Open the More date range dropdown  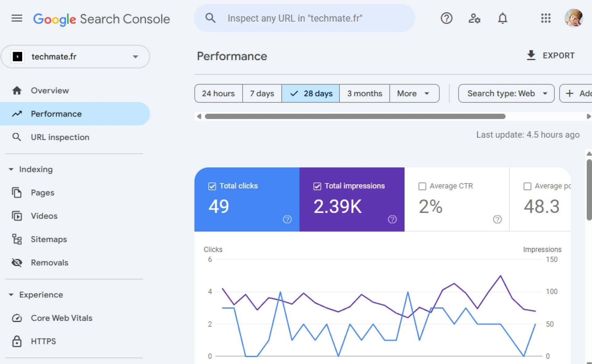click(x=414, y=93)
